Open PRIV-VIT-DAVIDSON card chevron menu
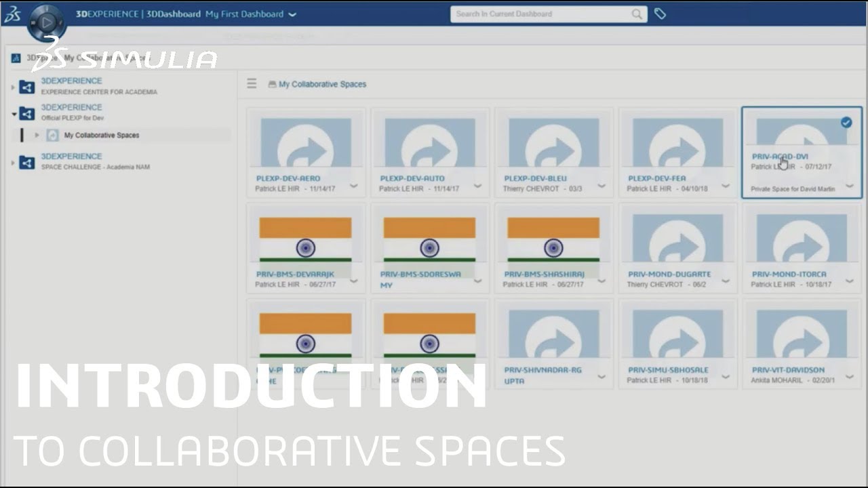The height and width of the screenshot is (488, 868). 850,377
